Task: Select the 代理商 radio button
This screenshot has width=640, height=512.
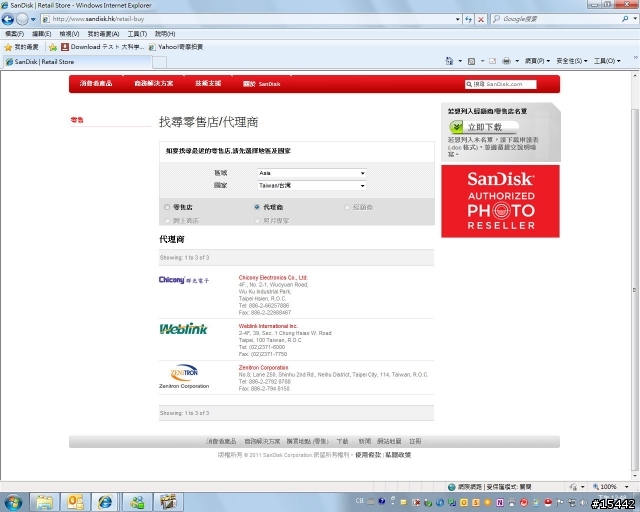Action: [257, 207]
